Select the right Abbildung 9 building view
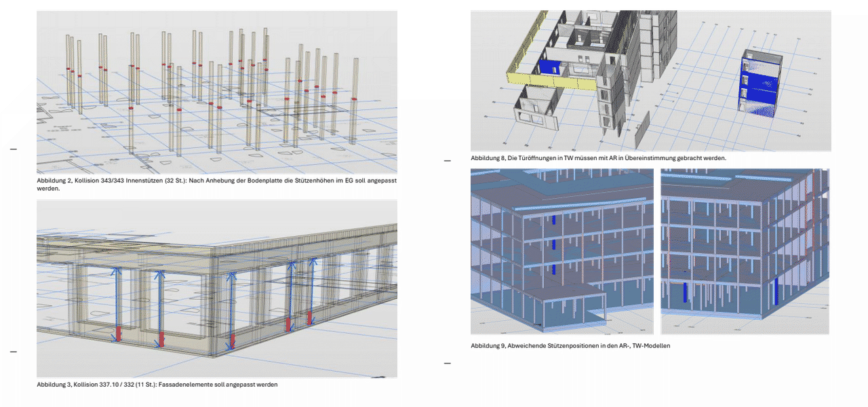 745,251
